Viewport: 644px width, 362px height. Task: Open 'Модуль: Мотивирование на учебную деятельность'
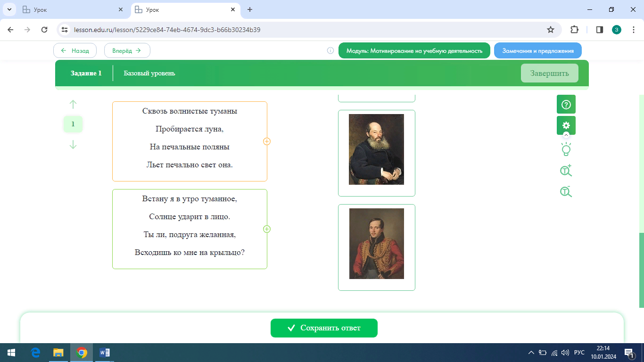pyautogui.click(x=414, y=51)
